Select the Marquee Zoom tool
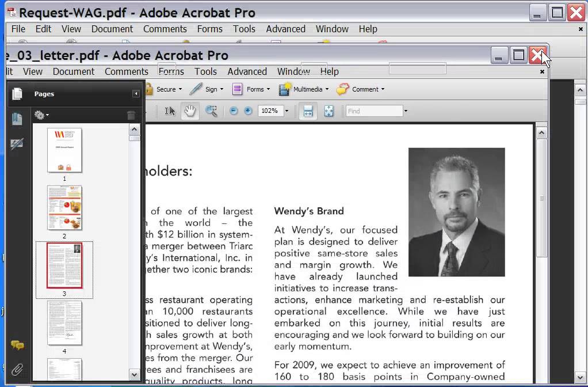The width and height of the screenshot is (588, 387). (211, 111)
